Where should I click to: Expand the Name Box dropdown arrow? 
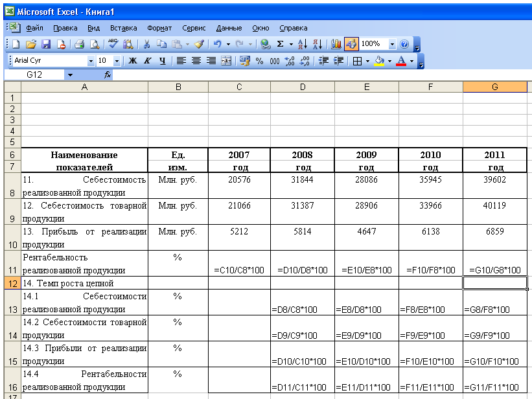[70, 74]
